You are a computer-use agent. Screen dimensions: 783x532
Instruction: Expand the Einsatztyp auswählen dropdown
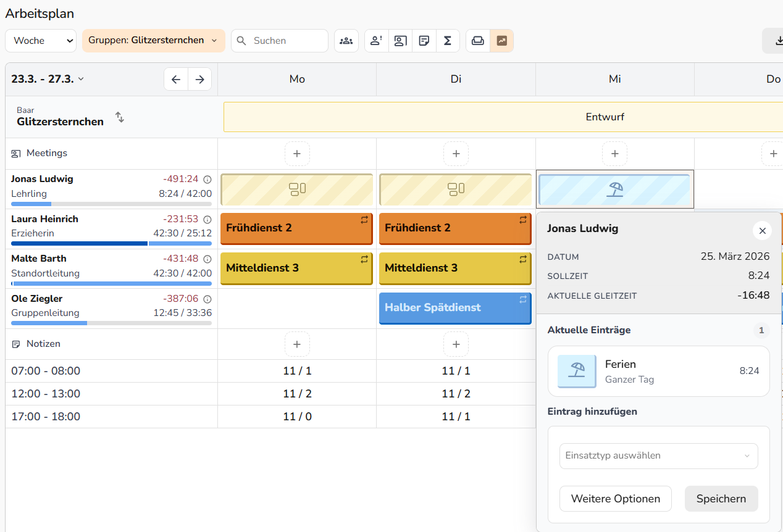pos(658,456)
